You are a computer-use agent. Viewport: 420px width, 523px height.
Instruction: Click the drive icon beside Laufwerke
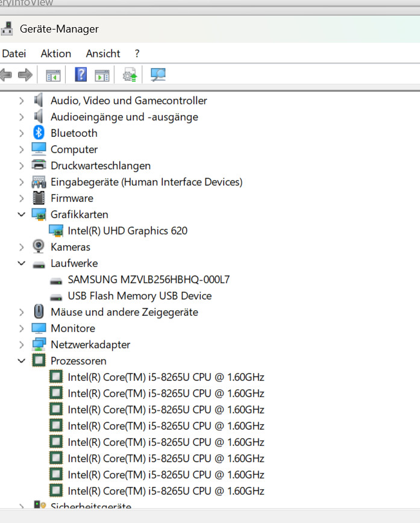point(39,265)
